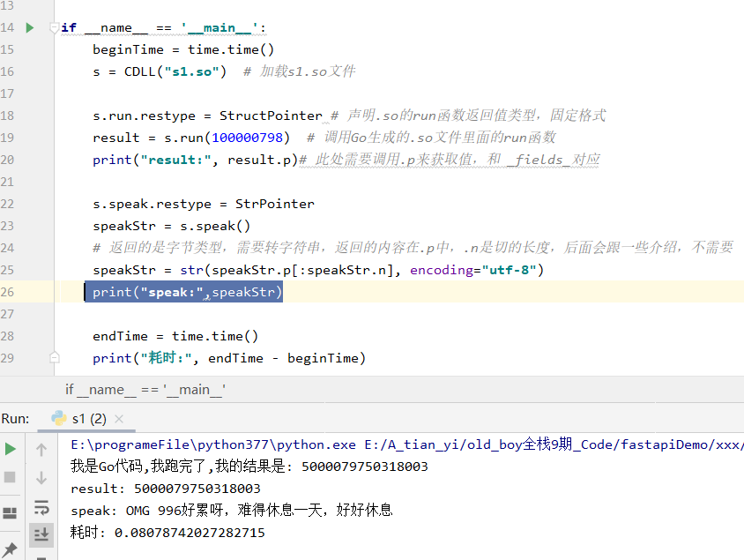This screenshot has width=744, height=560.
Task: Click the down arrow in the Run panel
Action: [41, 477]
